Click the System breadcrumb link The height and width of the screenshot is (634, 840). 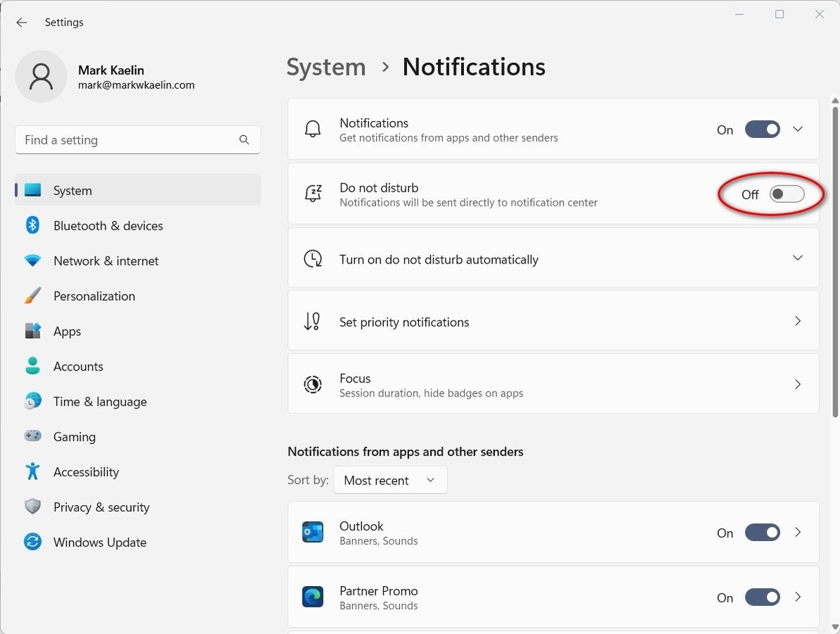(x=326, y=68)
